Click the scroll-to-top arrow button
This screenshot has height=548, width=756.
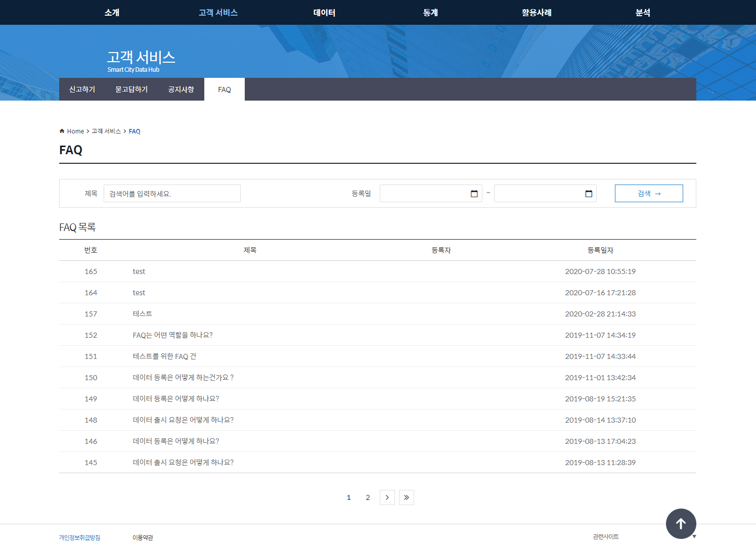point(681,524)
